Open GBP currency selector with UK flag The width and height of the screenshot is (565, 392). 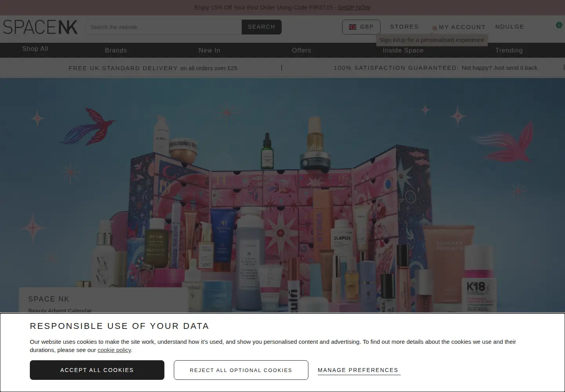361,27
